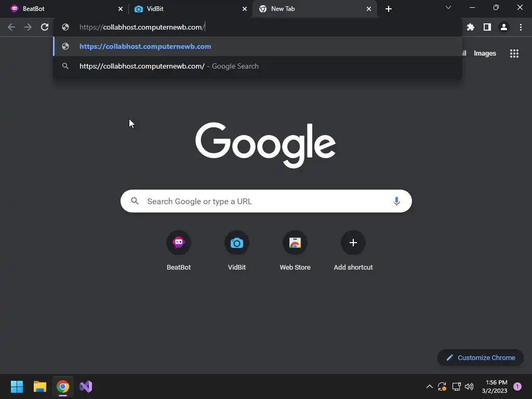
Task: Open the notification count badge
Action: coord(517,387)
